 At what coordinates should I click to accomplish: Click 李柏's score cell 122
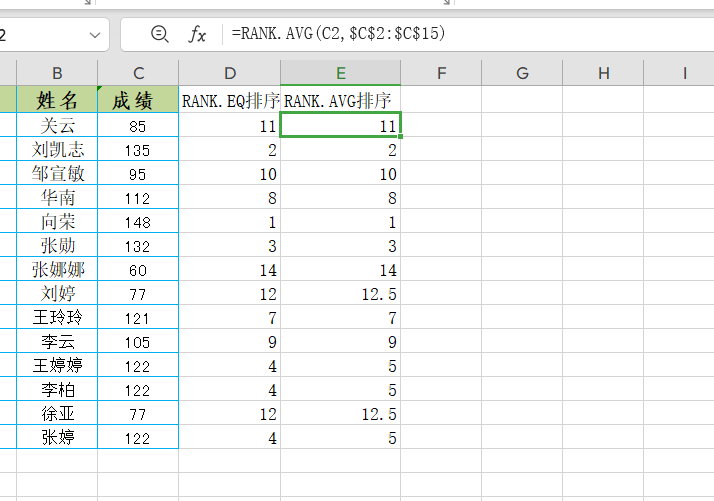pyautogui.click(x=138, y=389)
